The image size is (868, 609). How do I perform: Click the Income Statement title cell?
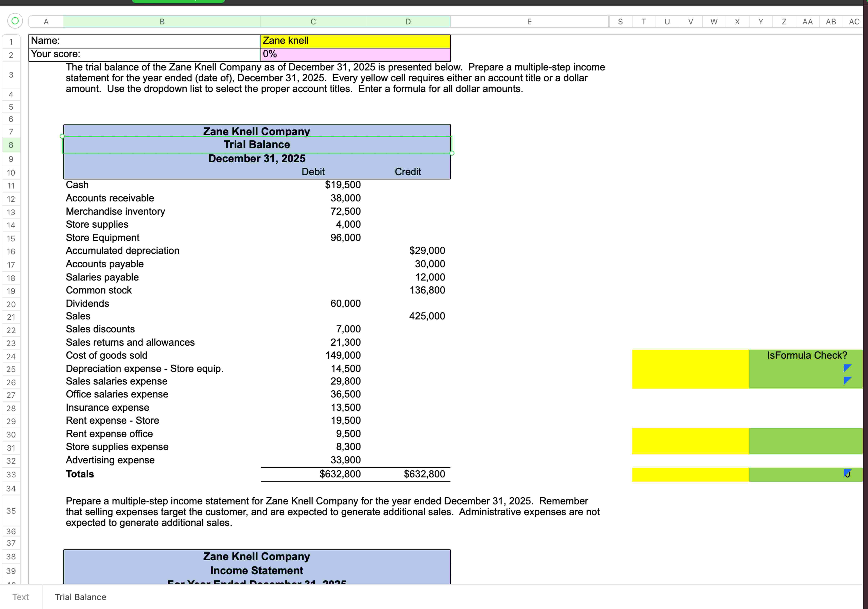coord(257,570)
